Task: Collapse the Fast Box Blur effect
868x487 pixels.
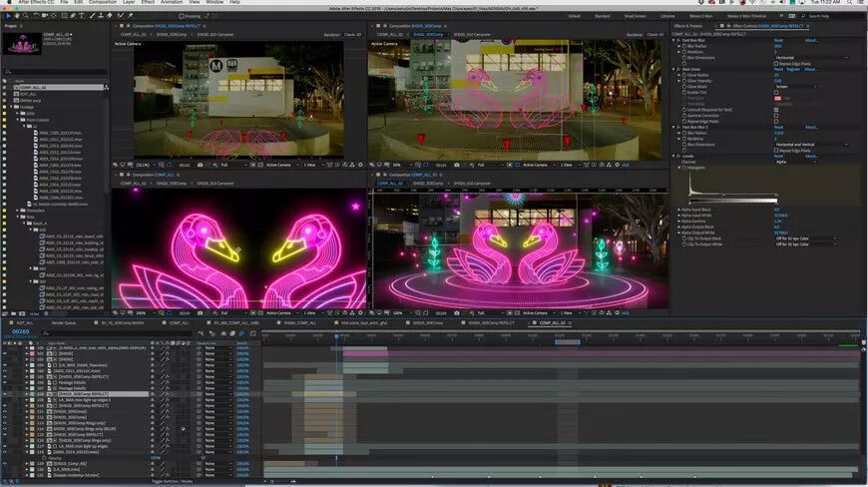Action: click(673, 40)
